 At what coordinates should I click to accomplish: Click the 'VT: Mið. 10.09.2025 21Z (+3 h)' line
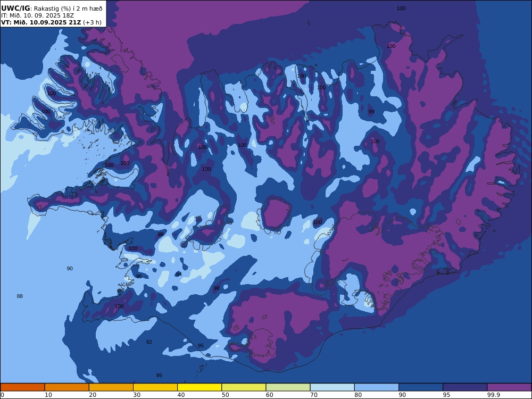point(51,22)
